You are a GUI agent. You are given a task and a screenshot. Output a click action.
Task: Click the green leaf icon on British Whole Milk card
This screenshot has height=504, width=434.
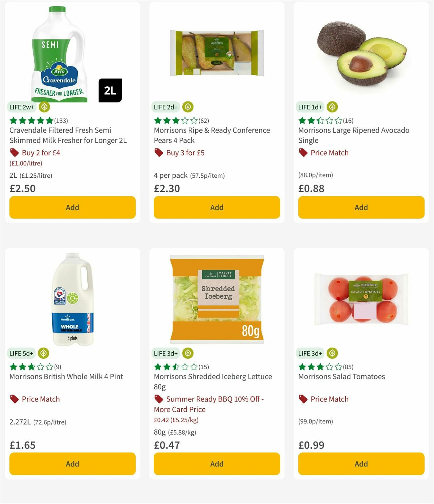tap(43, 353)
